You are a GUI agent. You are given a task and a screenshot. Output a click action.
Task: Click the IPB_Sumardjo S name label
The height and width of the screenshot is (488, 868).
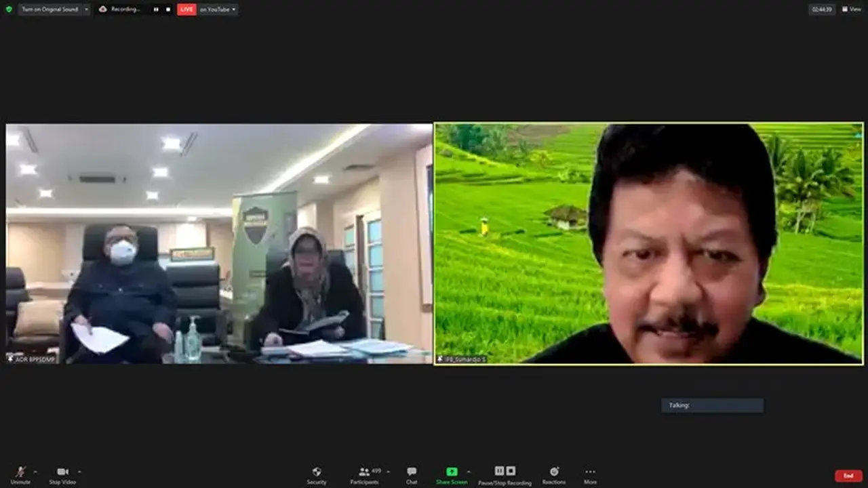[462, 359]
